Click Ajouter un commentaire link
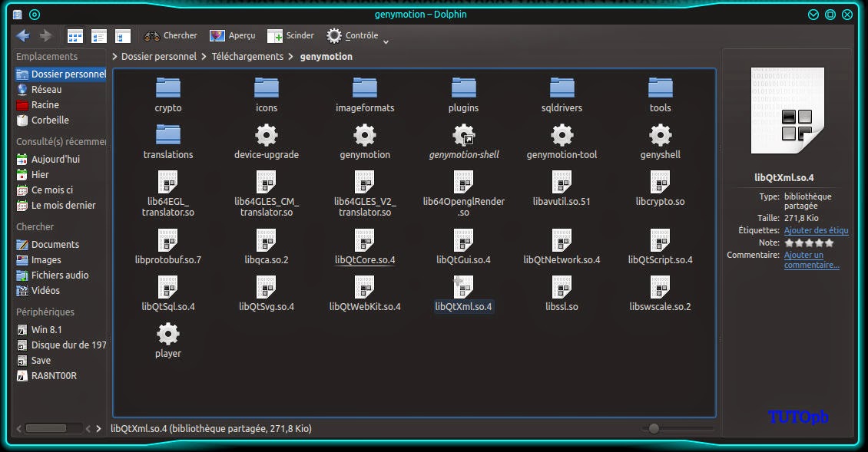Viewport: 868px width, 452px height. click(811, 260)
